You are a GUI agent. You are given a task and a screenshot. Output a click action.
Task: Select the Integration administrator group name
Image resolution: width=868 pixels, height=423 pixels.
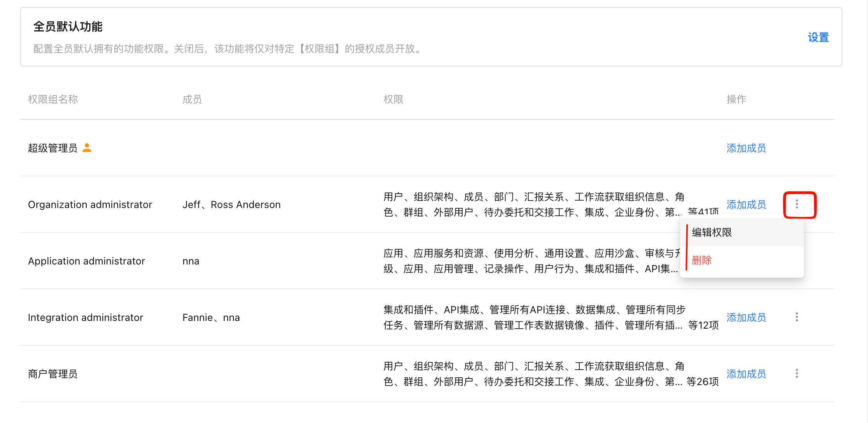coord(85,317)
